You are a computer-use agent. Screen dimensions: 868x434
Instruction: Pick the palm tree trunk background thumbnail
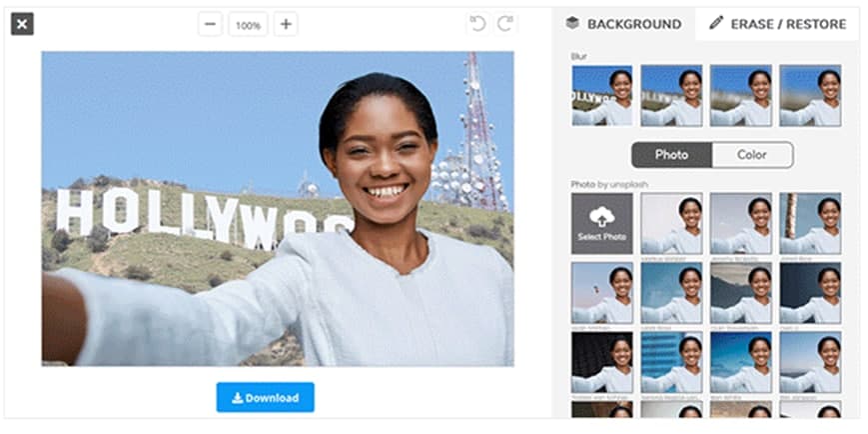[810, 223]
